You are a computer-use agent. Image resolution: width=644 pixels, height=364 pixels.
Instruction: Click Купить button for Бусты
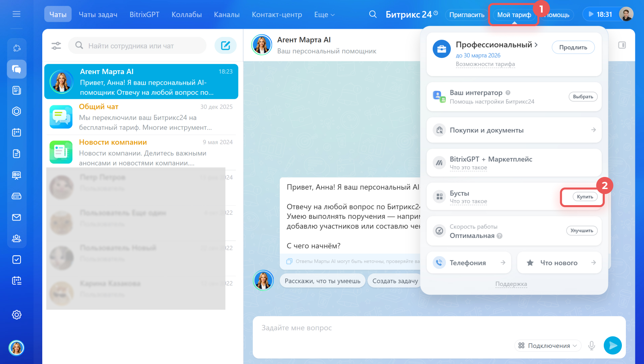point(585,197)
